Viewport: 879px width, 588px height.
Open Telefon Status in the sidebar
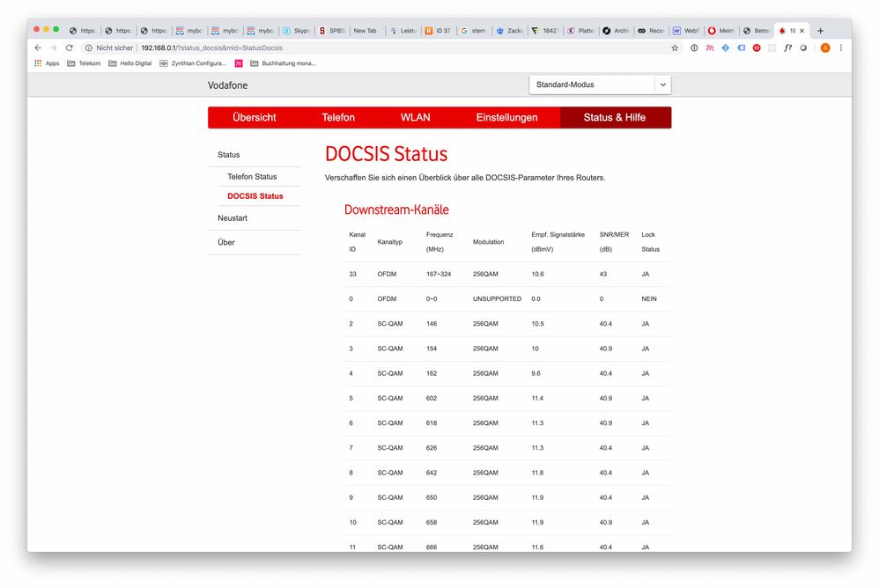tap(252, 176)
